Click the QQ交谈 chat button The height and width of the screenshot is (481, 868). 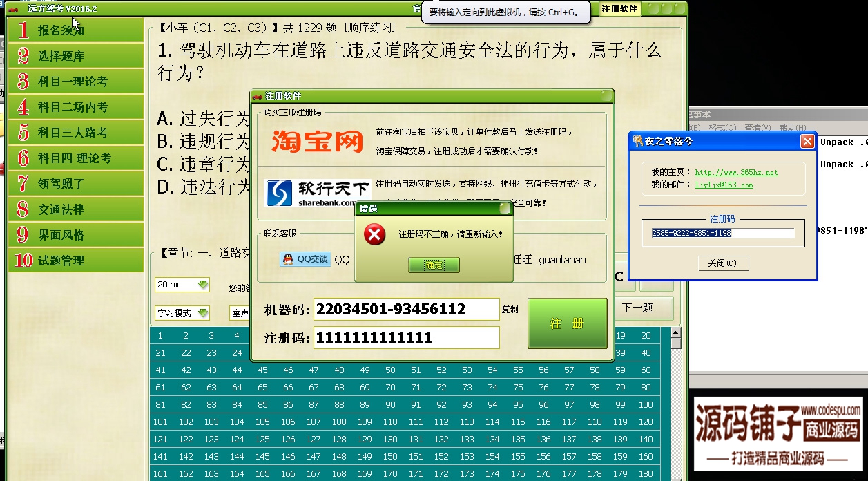point(305,259)
